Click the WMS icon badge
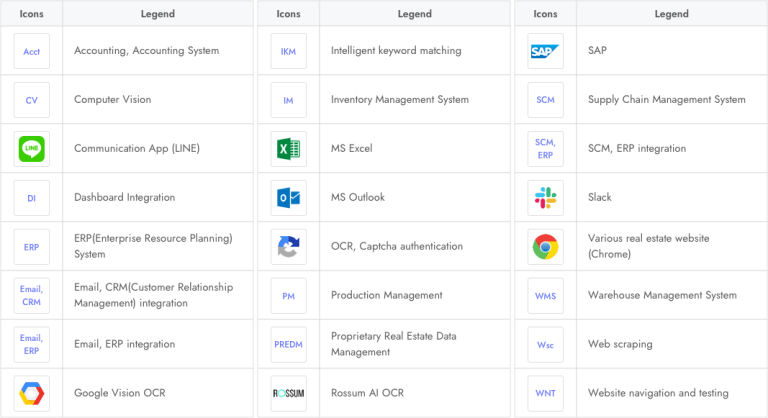Image resolution: width=768 pixels, height=418 pixels. (545, 295)
